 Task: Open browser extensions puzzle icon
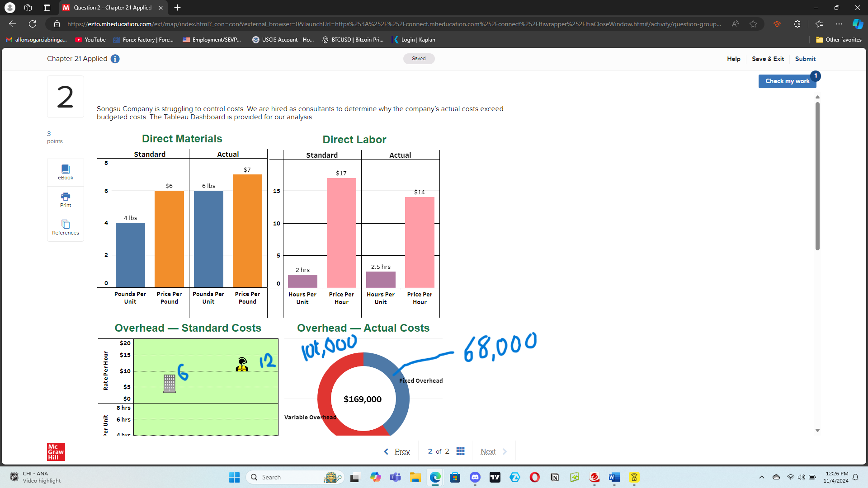(797, 24)
